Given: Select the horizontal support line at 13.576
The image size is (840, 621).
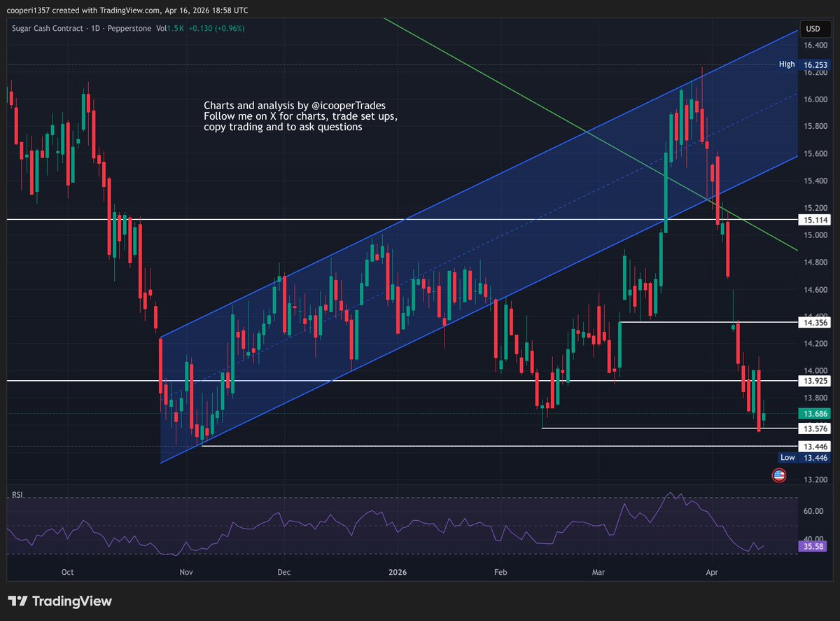Looking at the screenshot, I should point(665,429).
